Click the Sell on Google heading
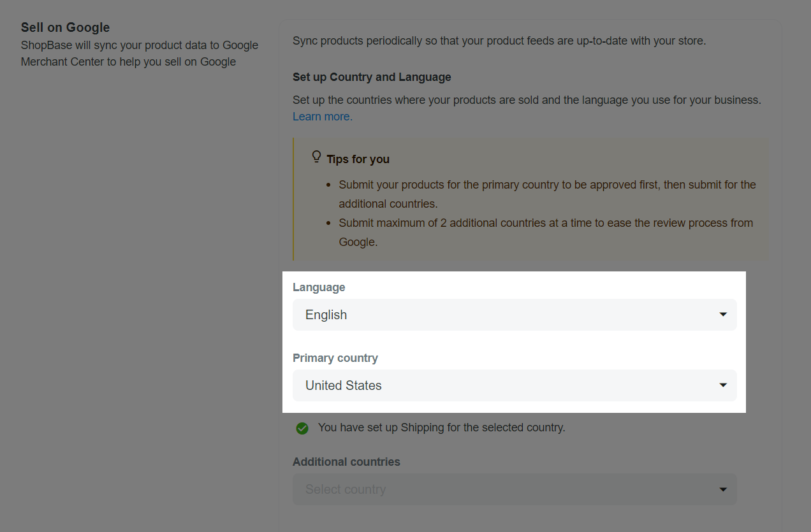 click(65, 27)
